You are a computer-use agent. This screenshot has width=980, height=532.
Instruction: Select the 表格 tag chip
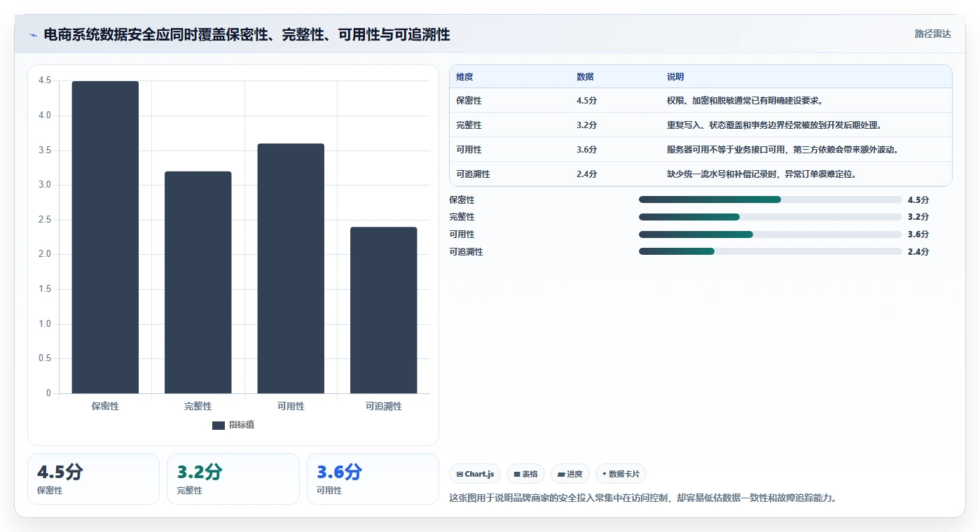click(x=525, y=474)
